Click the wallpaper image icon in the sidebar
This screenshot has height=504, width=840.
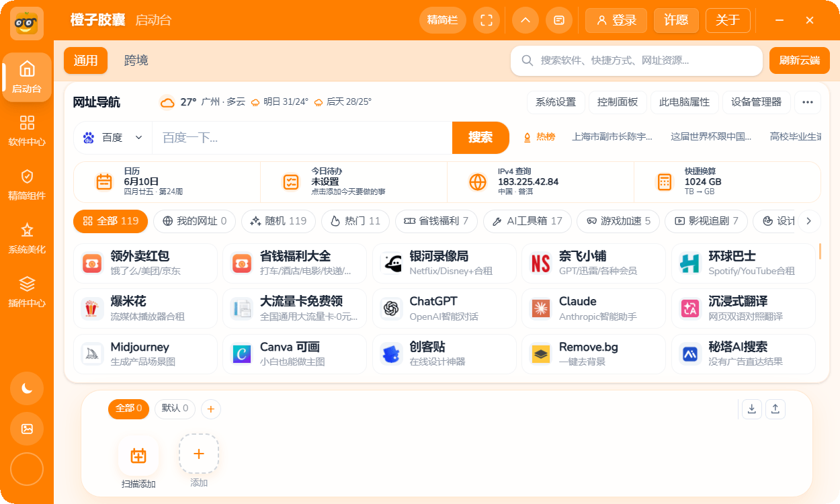[x=27, y=429]
